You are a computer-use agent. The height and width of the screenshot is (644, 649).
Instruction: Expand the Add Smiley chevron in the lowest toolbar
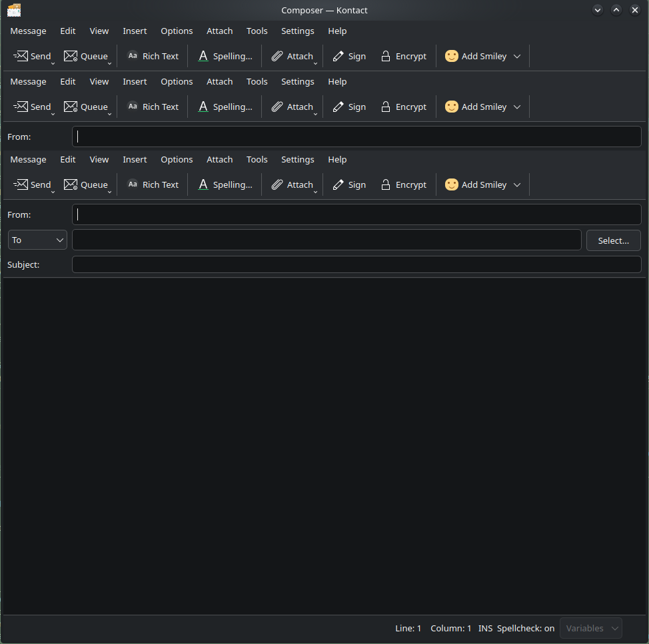point(517,185)
